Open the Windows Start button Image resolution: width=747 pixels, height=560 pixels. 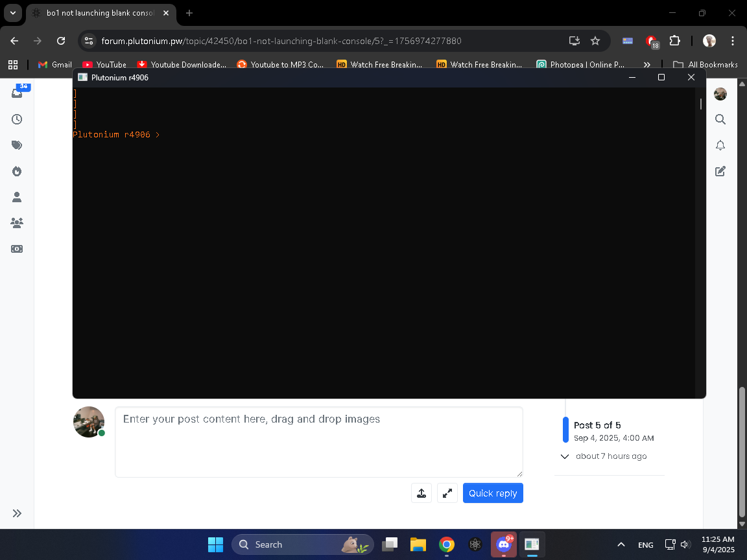pyautogui.click(x=215, y=544)
